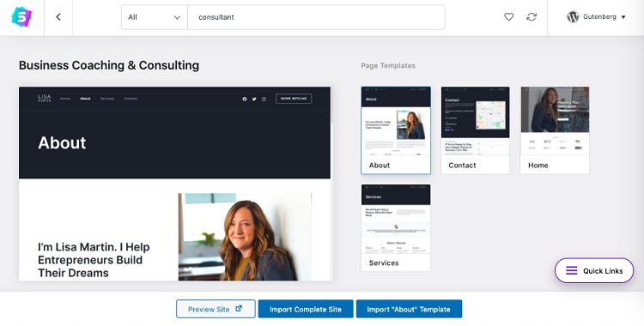Click Import "About" Template button
644x326 pixels.
409,309
